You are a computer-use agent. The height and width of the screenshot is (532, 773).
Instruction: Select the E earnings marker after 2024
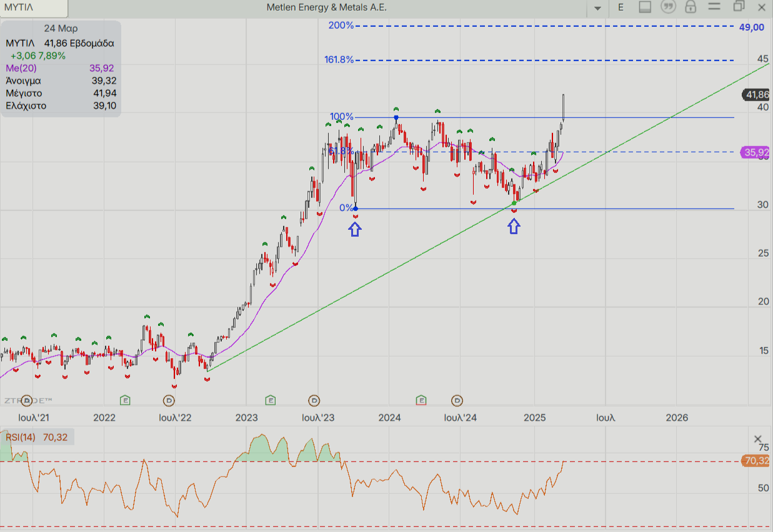(421, 400)
